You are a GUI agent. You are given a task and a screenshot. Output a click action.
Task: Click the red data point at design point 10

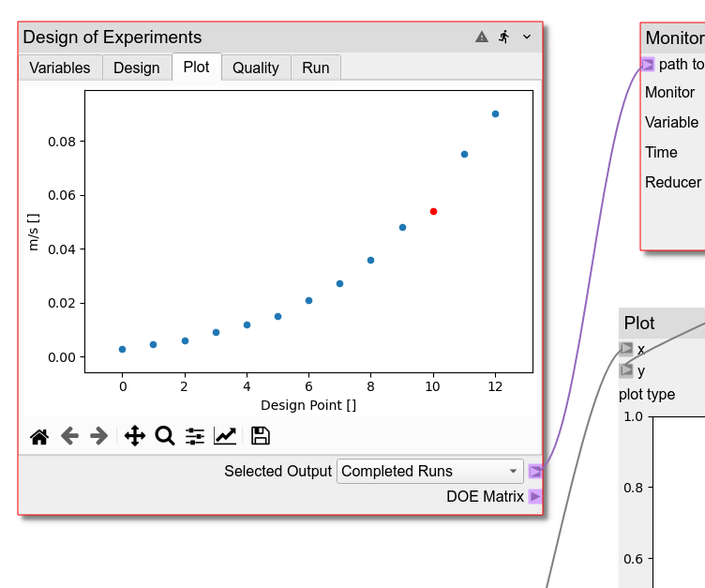pyautogui.click(x=433, y=211)
